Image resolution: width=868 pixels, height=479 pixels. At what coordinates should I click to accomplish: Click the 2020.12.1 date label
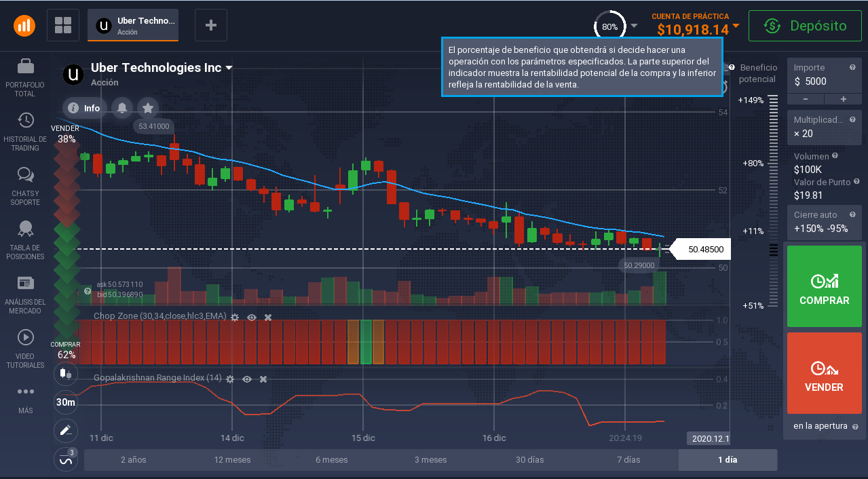[709, 438]
